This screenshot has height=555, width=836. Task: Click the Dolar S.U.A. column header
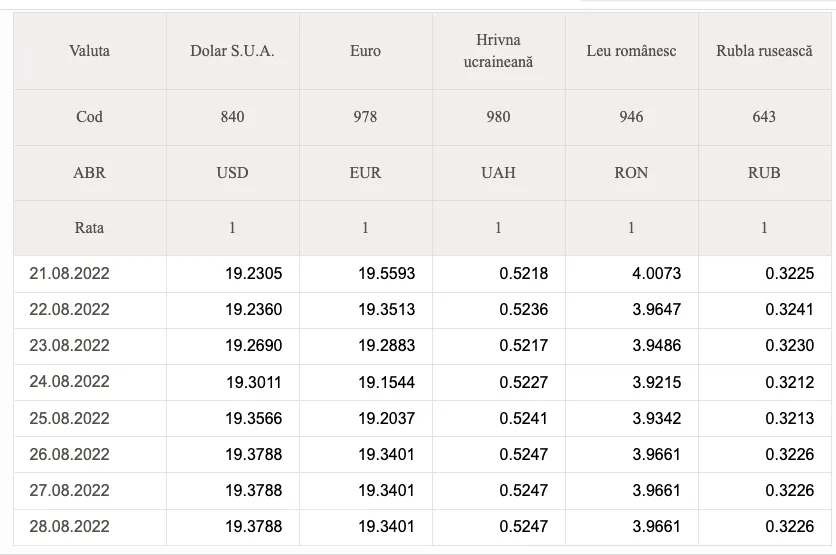(232, 51)
